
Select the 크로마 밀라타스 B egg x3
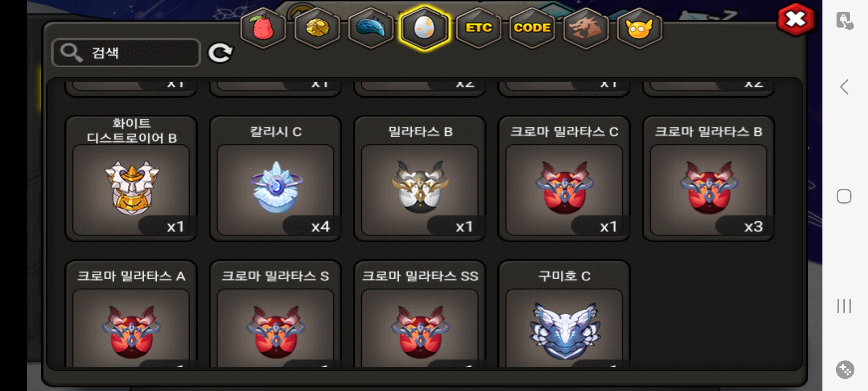coord(709,178)
